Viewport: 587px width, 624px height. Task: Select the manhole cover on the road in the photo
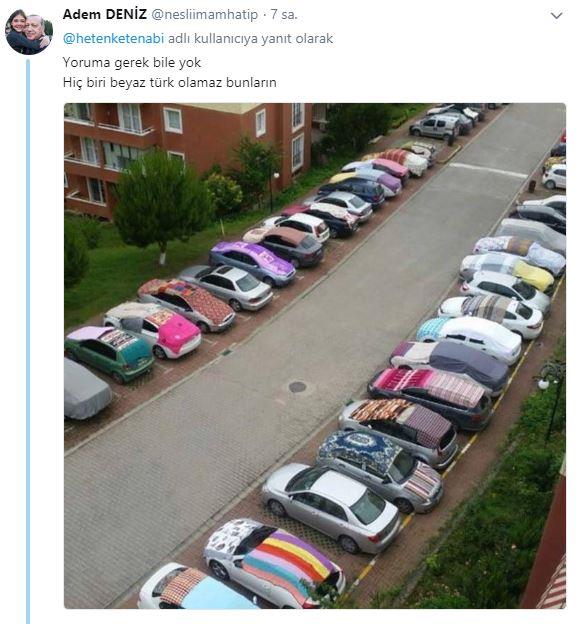[297, 387]
